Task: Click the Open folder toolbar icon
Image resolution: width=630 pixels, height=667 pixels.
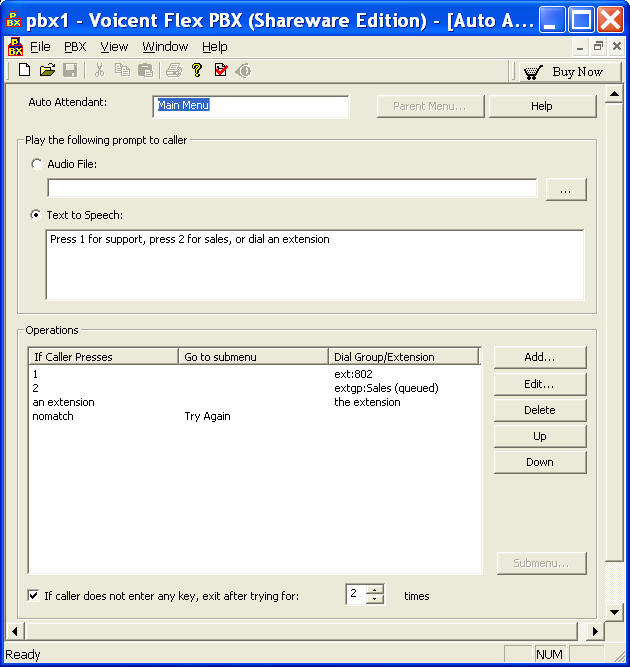Action: [x=47, y=70]
